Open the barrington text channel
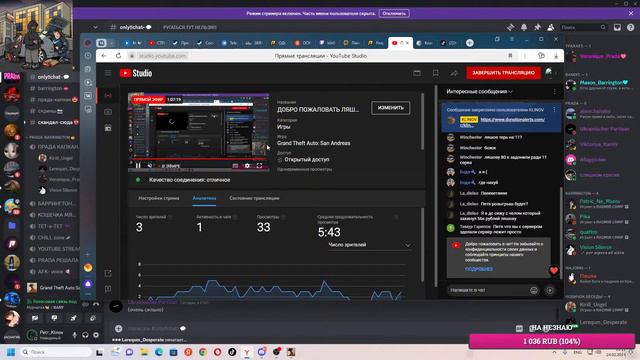The height and width of the screenshot is (360, 640). [x=52, y=88]
